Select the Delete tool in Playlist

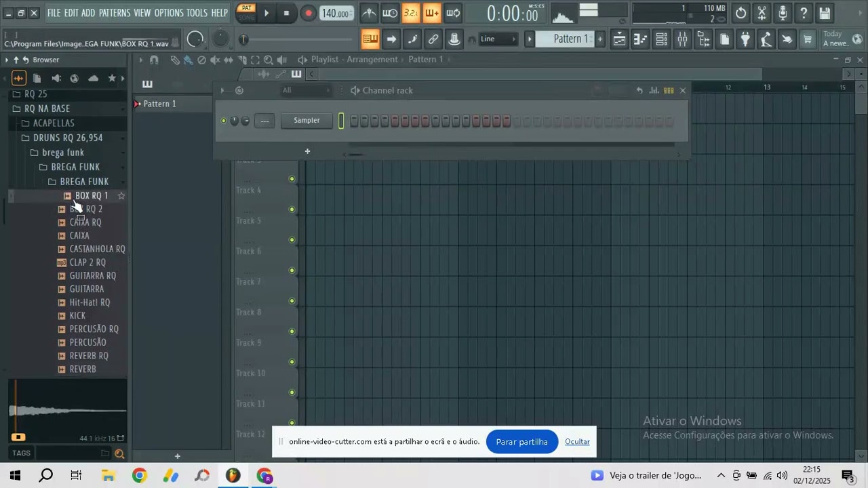(x=201, y=60)
